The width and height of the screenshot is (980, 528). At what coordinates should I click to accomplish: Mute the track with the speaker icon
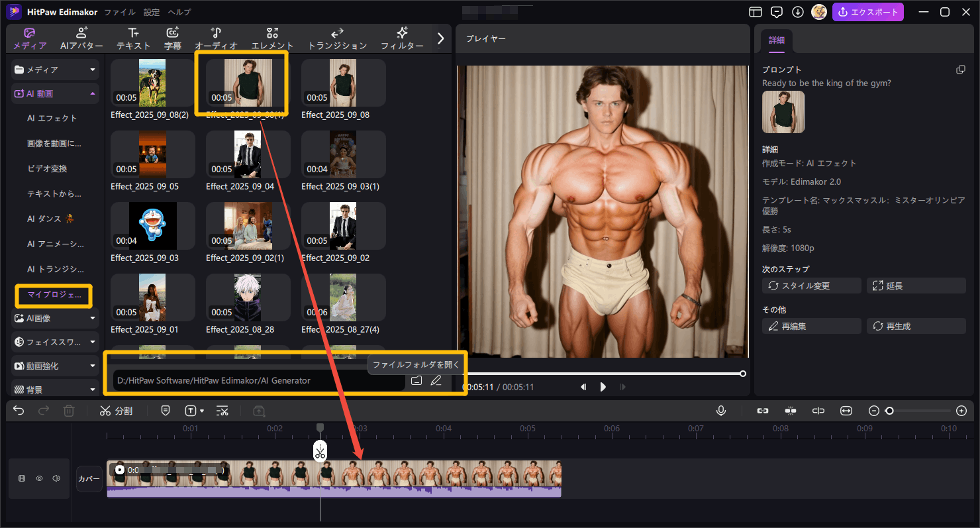(x=55, y=478)
